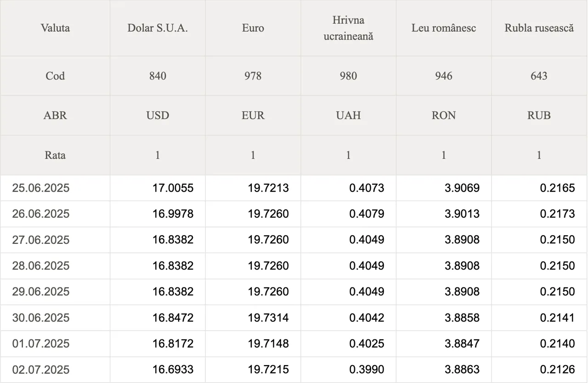Select the EUR abbreviation cell

tap(253, 115)
